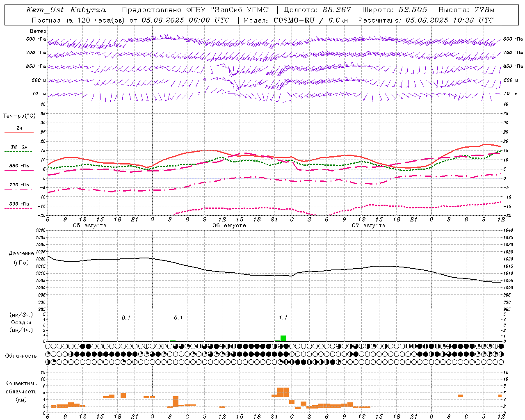Image resolution: width=525 pixels, height=420 pixels.
Task: Click the '850 гПа' temperature legend entry
Action: coord(19,166)
